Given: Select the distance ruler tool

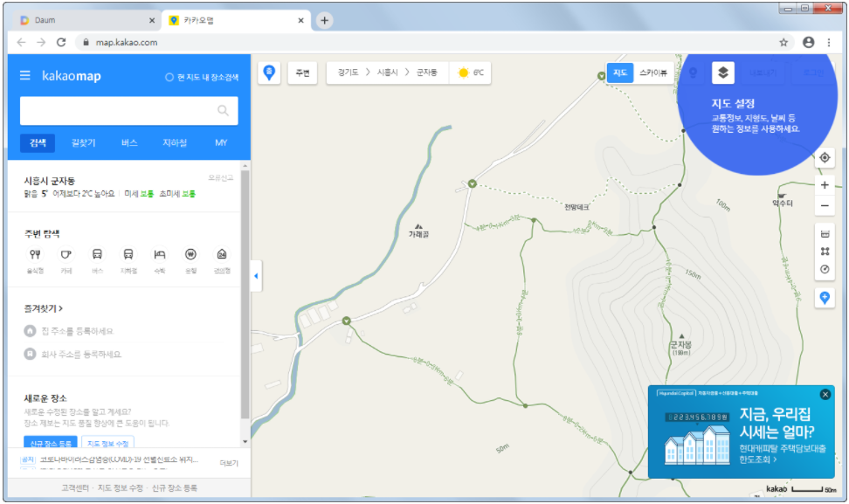Looking at the screenshot, I should pyautogui.click(x=825, y=234).
